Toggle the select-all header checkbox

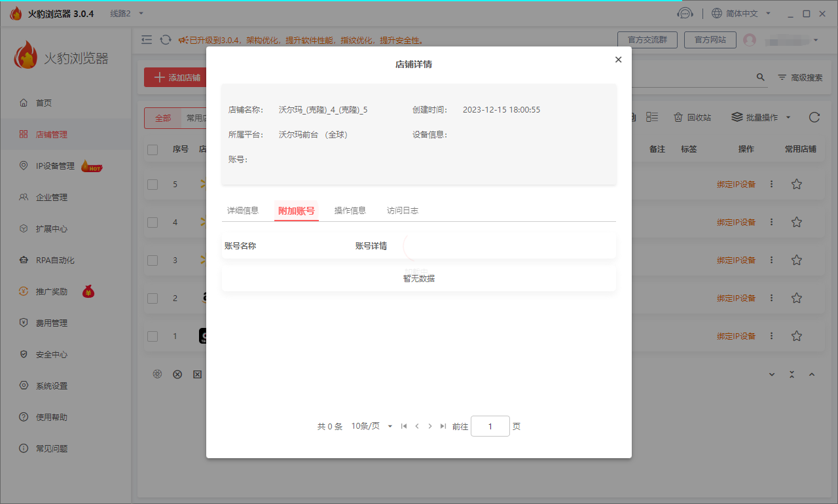(153, 149)
